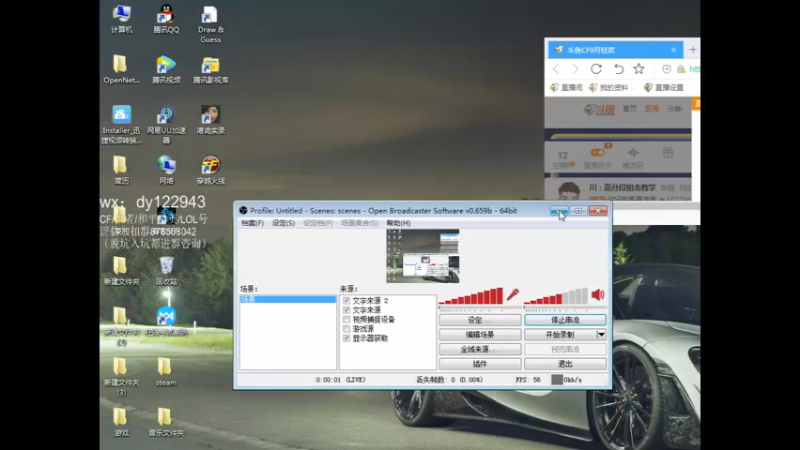Enable the 游戏源 source checkbox
Image resolution: width=800 pixels, height=450 pixels.
pyautogui.click(x=346, y=329)
